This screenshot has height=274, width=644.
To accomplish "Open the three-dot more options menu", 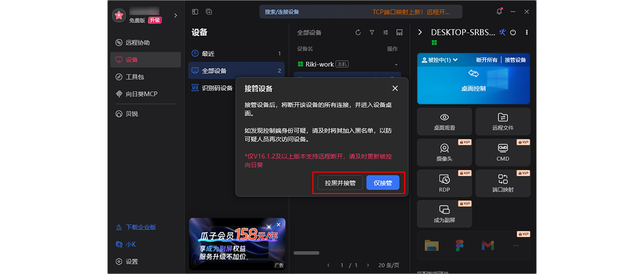I will [x=527, y=33].
